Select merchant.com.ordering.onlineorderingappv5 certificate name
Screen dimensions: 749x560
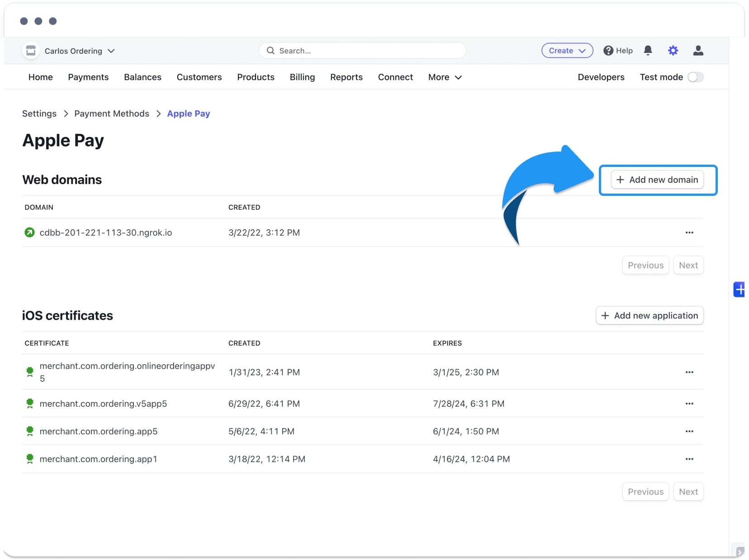click(127, 372)
